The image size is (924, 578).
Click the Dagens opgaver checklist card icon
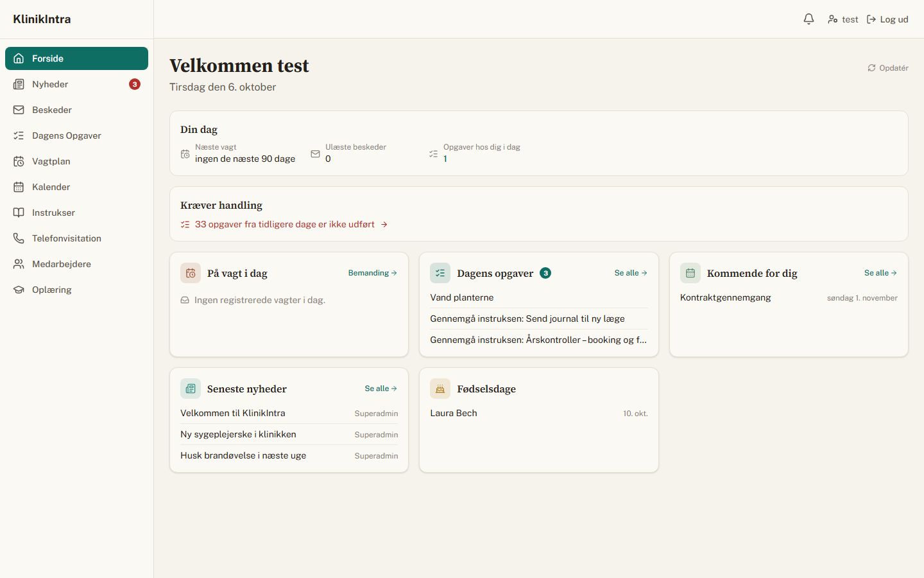(440, 273)
